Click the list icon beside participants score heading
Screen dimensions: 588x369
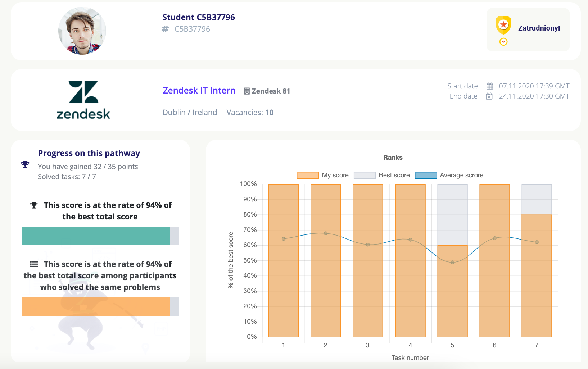tap(34, 264)
